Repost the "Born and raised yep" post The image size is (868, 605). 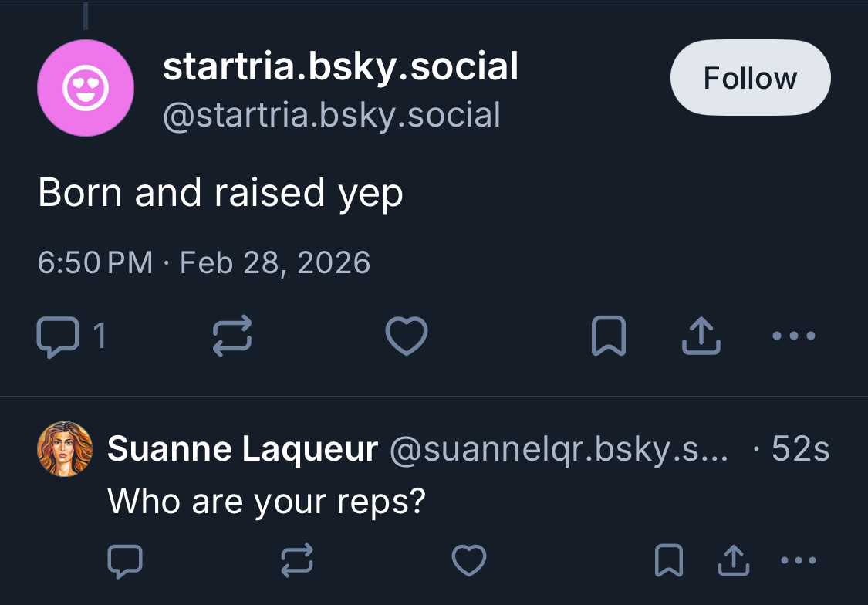tap(232, 337)
